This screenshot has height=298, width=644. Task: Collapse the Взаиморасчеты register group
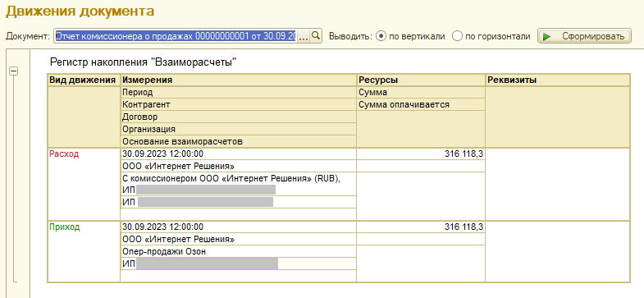[x=14, y=71]
